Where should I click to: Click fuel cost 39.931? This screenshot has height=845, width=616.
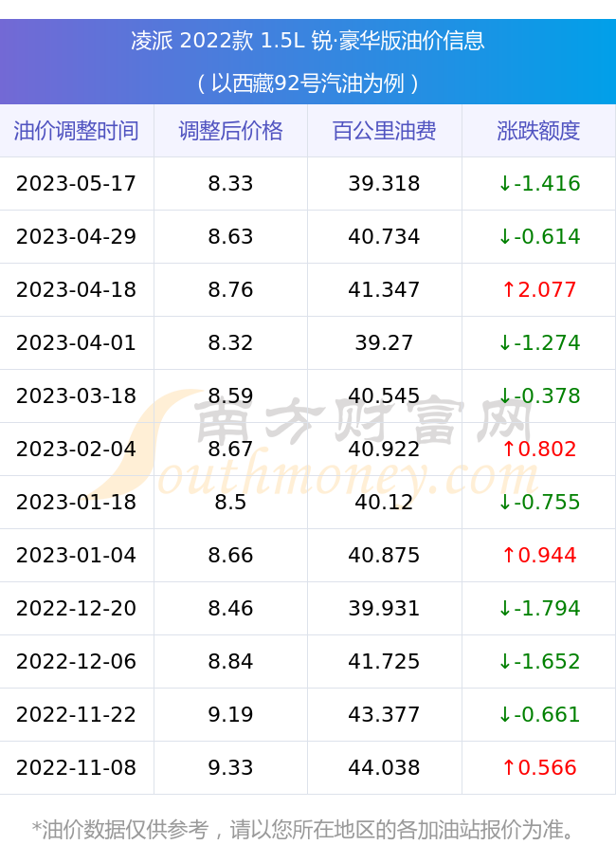click(385, 609)
